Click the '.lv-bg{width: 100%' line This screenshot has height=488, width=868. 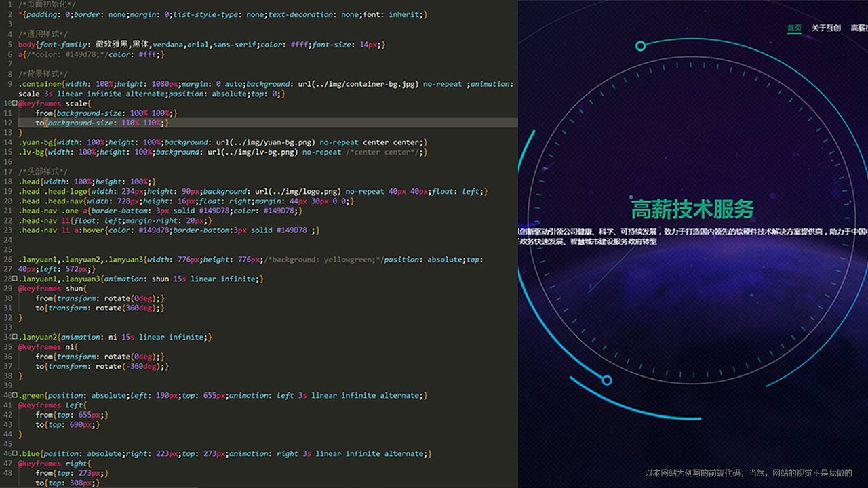(x=223, y=152)
